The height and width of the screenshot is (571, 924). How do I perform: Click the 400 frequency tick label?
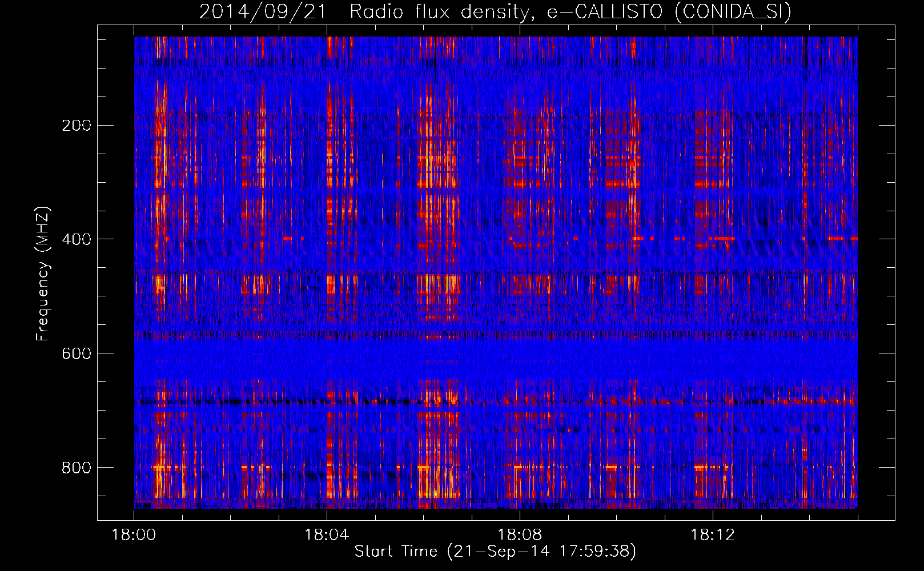point(77,239)
